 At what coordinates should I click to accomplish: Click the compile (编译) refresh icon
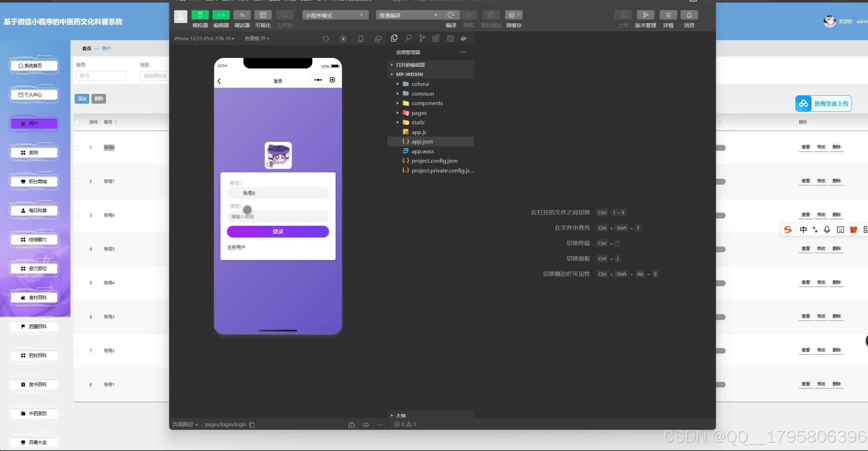[x=451, y=15]
